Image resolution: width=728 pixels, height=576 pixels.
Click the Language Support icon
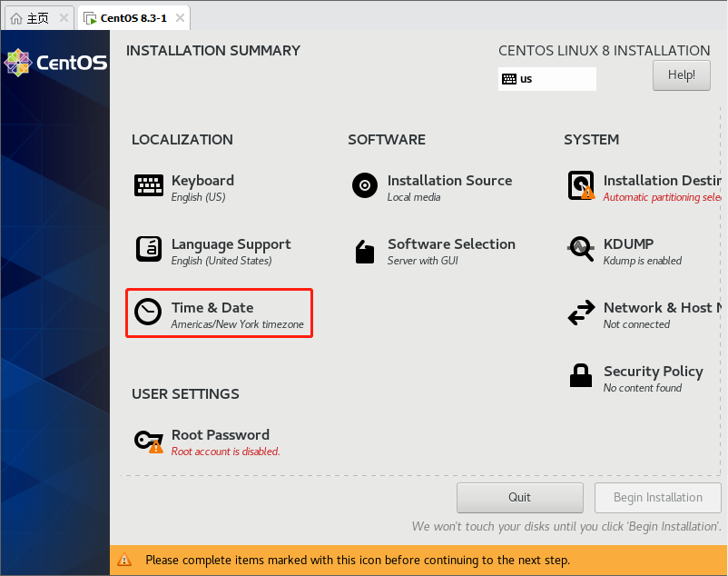[x=149, y=249]
